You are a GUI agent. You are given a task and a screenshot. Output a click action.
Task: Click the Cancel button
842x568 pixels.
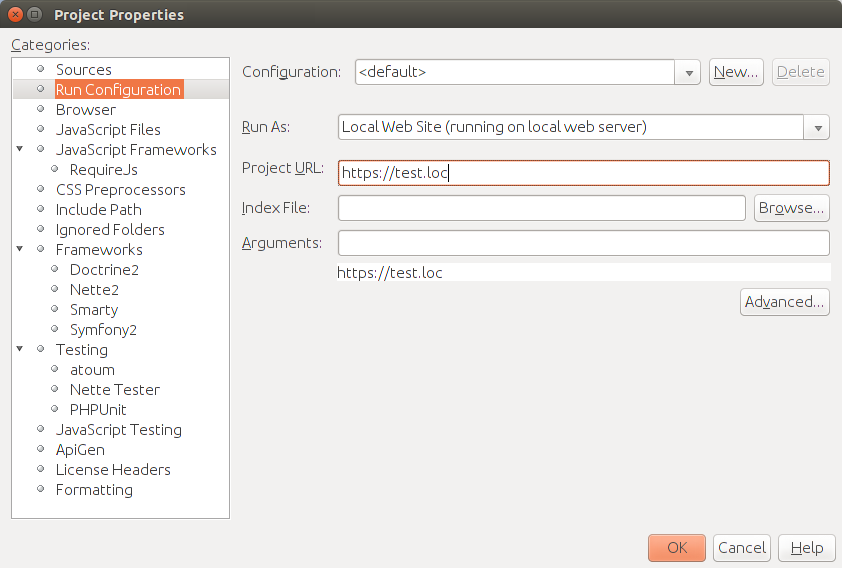[742, 548]
